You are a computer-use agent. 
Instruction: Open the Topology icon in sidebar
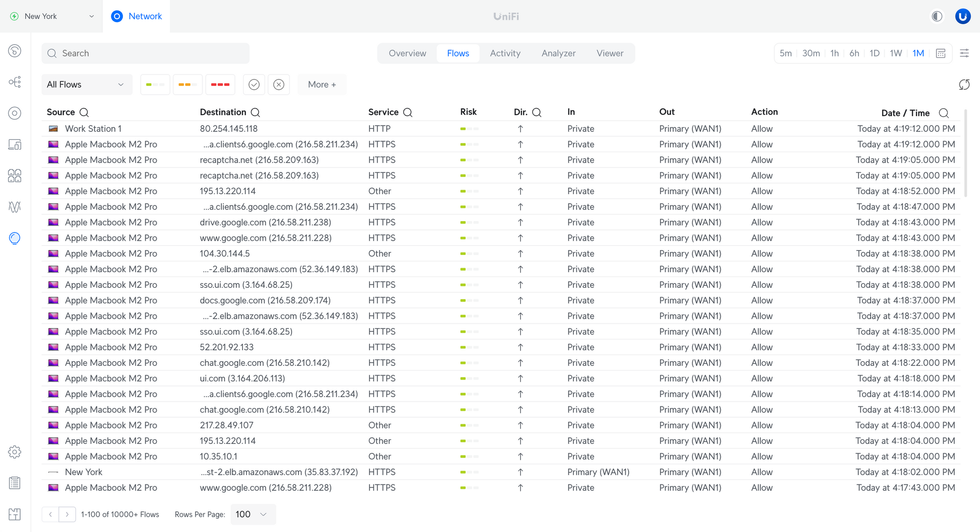[15, 82]
